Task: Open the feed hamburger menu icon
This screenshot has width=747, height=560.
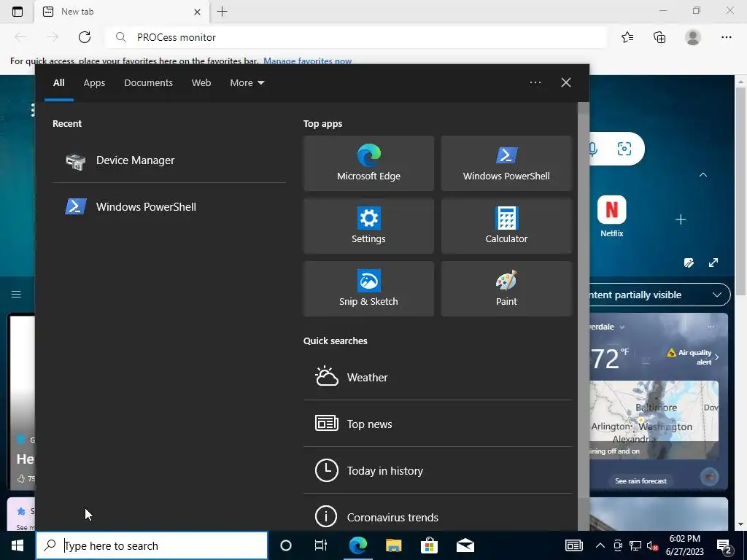Action: point(16,295)
